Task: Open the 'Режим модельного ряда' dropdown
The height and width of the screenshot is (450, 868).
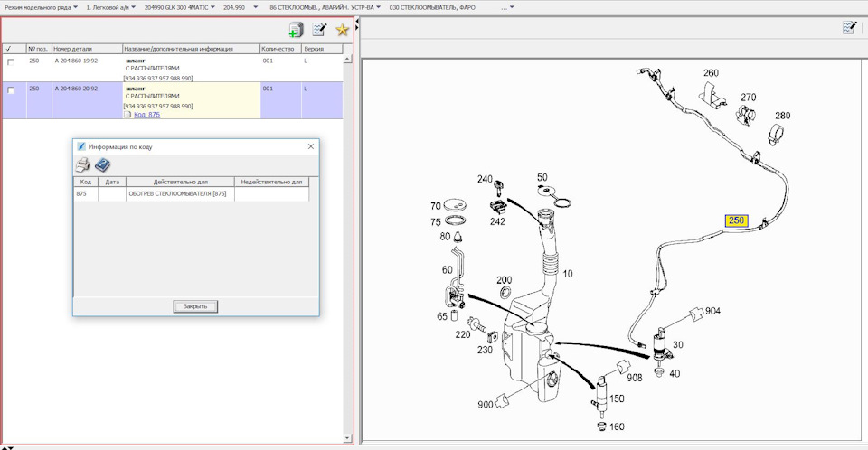Action: tap(42, 7)
